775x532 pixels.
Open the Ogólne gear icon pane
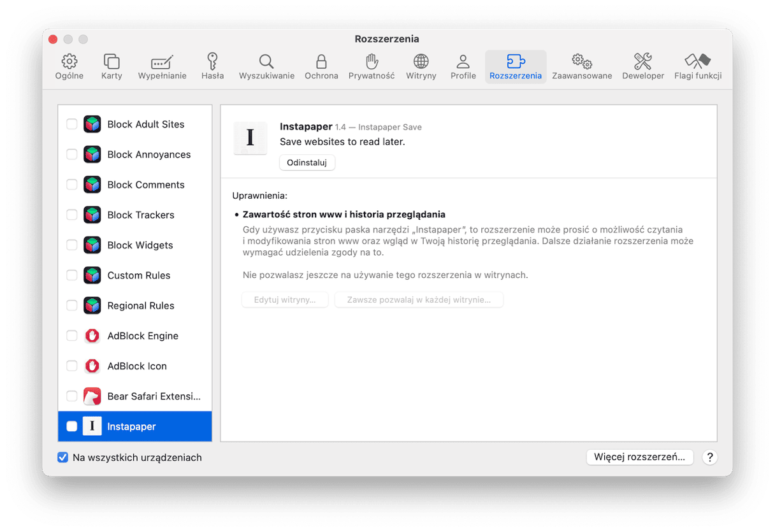coord(69,62)
